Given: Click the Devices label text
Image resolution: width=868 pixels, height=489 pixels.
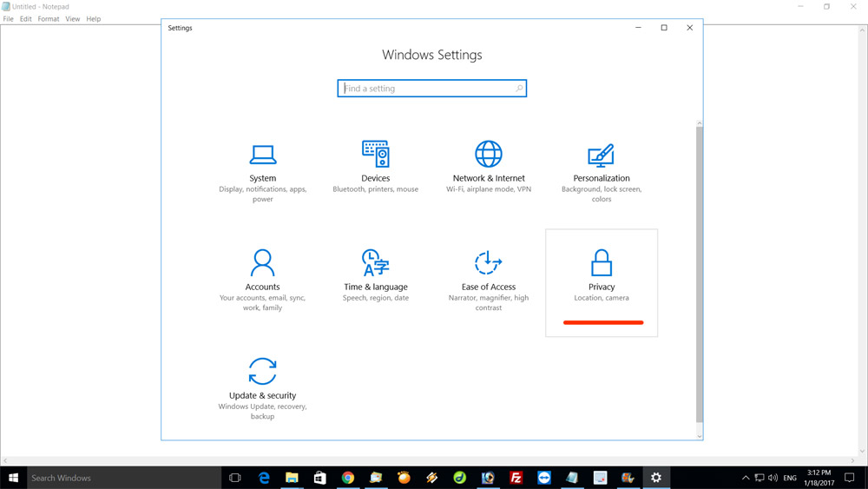Looking at the screenshot, I should click(x=375, y=178).
